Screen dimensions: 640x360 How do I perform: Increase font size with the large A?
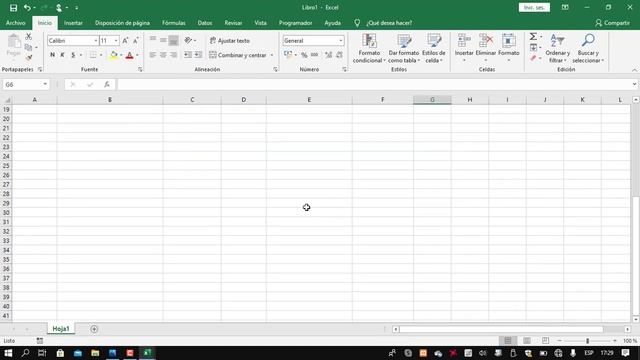(x=125, y=40)
